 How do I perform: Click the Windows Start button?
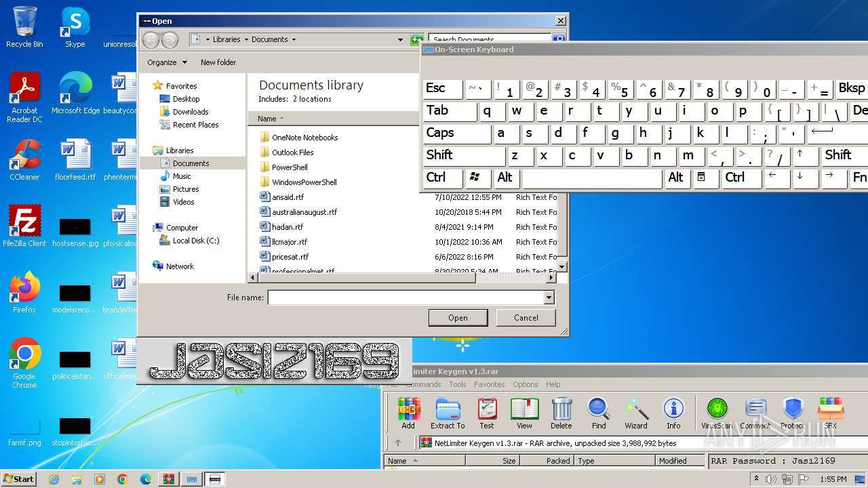(18, 479)
